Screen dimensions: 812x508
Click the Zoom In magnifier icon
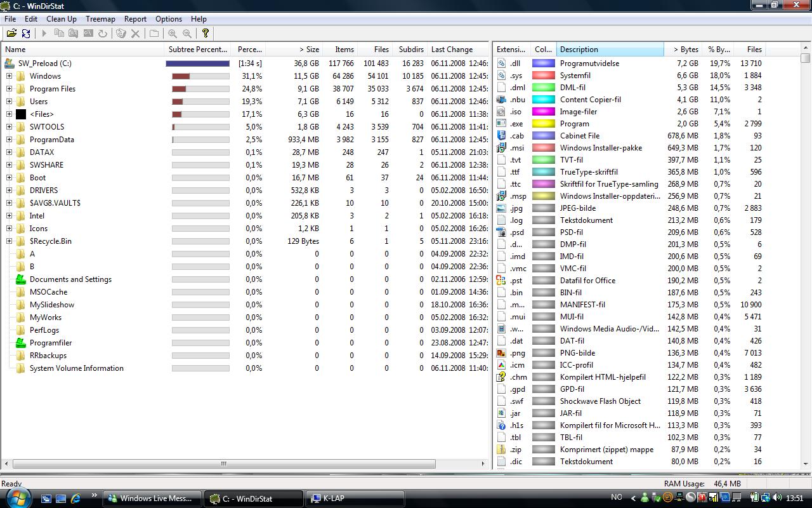172,34
